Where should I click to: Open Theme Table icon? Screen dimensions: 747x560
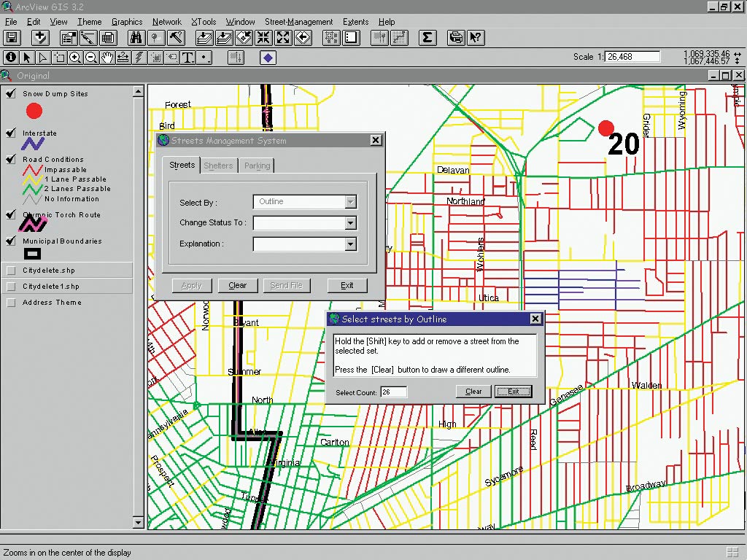pyautogui.click(x=108, y=38)
